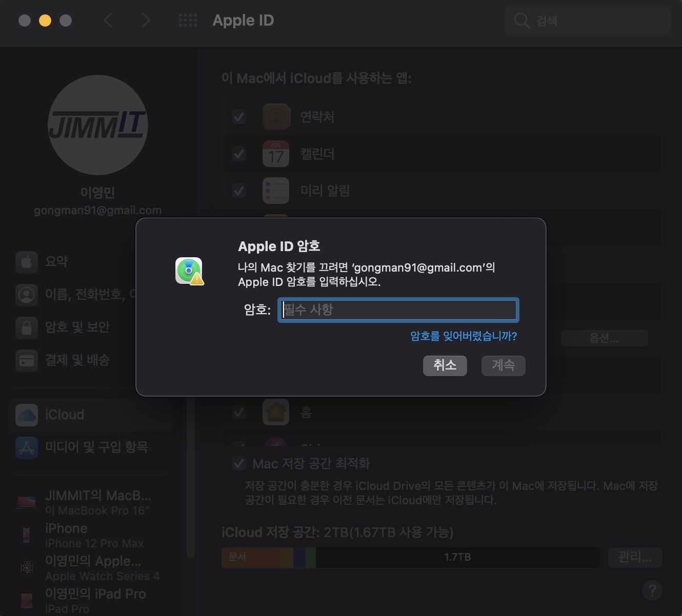Click the lock icon beside 암호 및 보안
Viewport: 682px width, 616px height.
pyautogui.click(x=27, y=327)
